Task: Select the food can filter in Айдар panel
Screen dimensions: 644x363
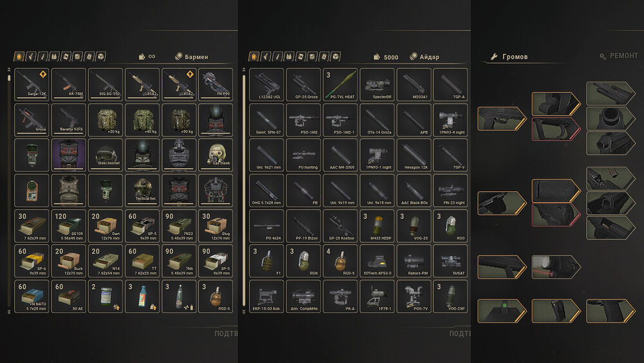Action: coord(312,57)
